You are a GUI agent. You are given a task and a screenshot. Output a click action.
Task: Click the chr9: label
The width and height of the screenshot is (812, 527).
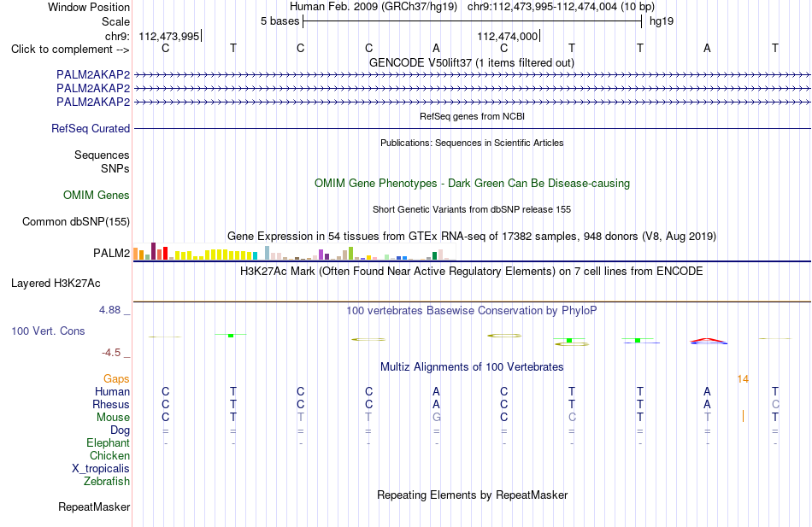tap(118, 36)
